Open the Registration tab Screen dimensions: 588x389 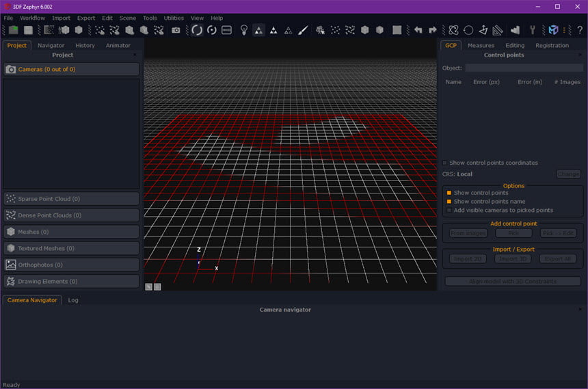(x=552, y=45)
